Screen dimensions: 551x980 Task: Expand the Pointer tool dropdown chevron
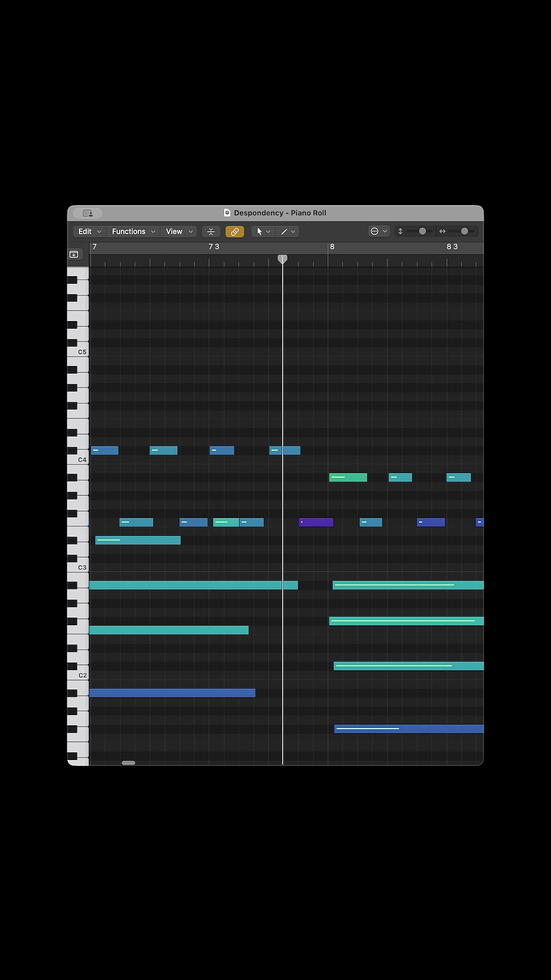pyautogui.click(x=268, y=232)
